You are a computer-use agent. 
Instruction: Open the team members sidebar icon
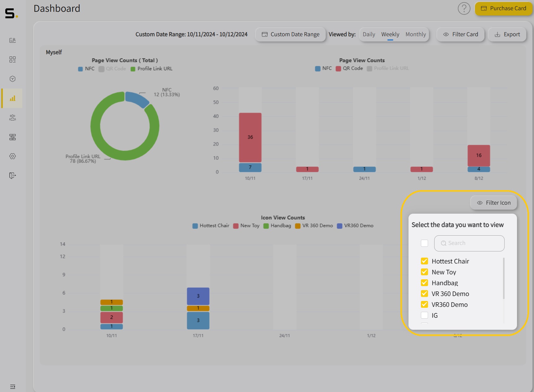12,118
